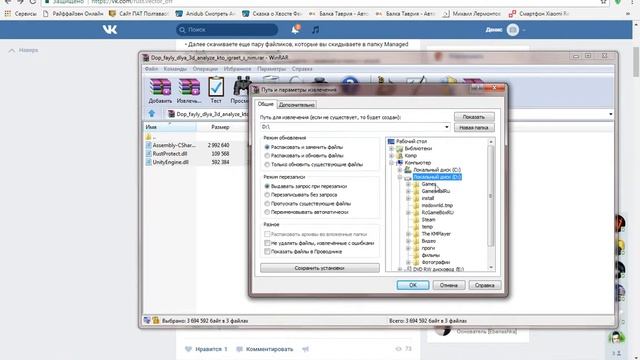Select 'Распаковать и обновить файлы' radio button
640x360 pixels.
(267, 156)
